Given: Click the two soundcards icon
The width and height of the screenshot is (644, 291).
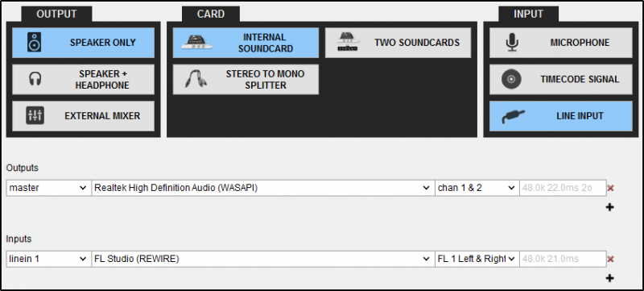Looking at the screenshot, I should pos(347,43).
